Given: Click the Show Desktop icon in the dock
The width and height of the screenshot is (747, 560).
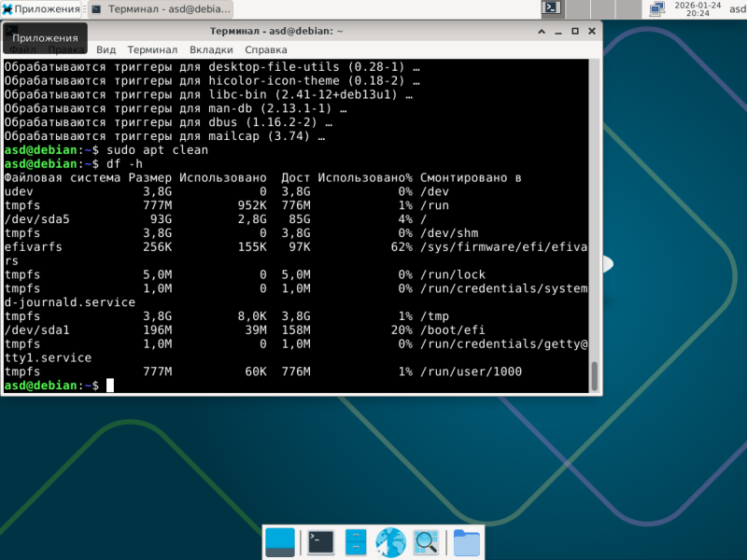Looking at the screenshot, I should click(x=279, y=542).
